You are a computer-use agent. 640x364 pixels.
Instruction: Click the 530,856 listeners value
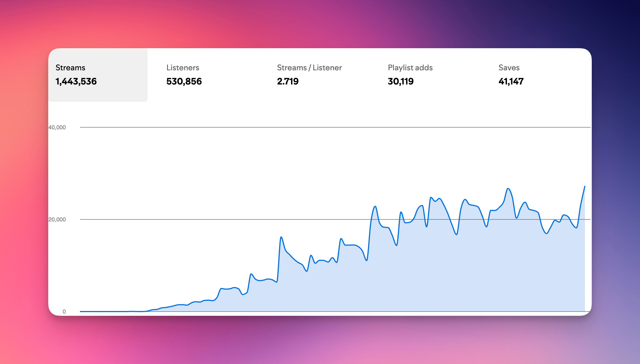point(184,82)
